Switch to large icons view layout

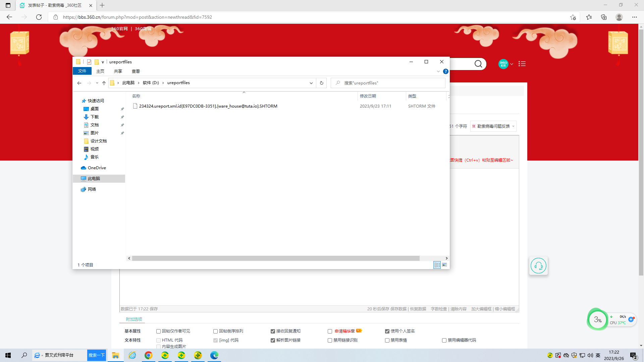click(444, 265)
